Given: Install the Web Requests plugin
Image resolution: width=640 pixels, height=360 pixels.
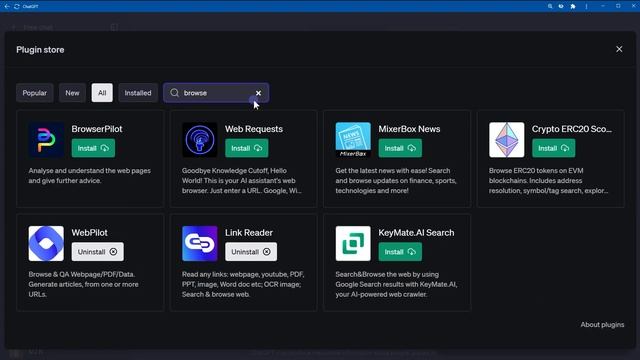Looking at the screenshot, I should [x=247, y=148].
